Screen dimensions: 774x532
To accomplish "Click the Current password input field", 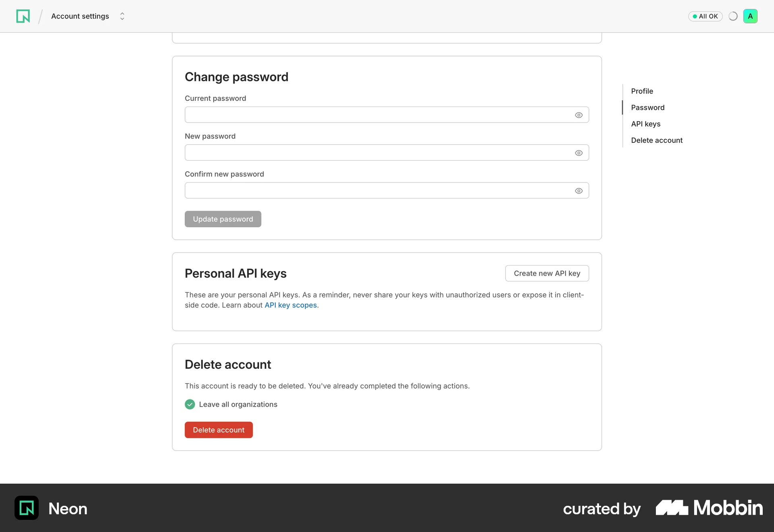I will coord(387,115).
